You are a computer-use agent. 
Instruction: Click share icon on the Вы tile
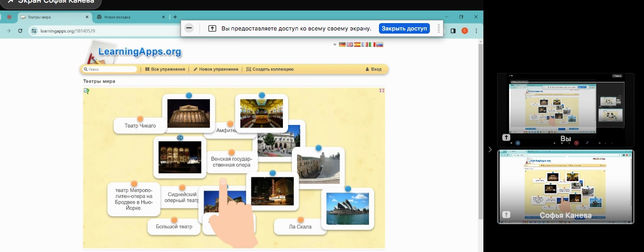pos(506,137)
